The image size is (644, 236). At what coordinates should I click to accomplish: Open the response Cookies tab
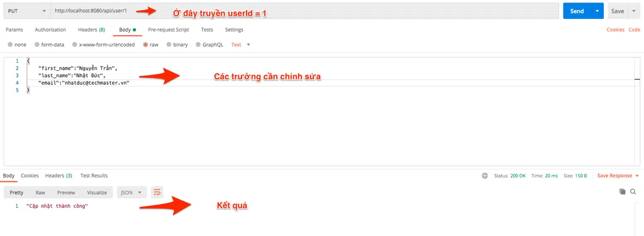pyautogui.click(x=30, y=175)
